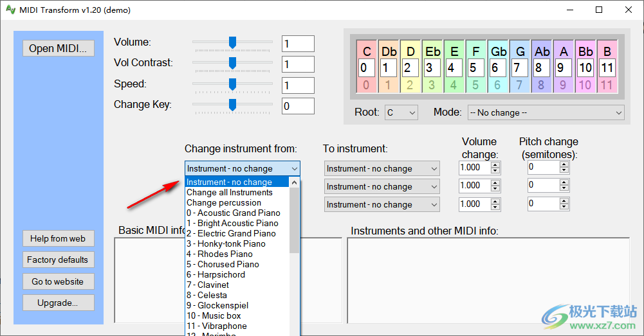The height and width of the screenshot is (336, 644).
Task: Click the Upgrade... button
Action: click(59, 303)
